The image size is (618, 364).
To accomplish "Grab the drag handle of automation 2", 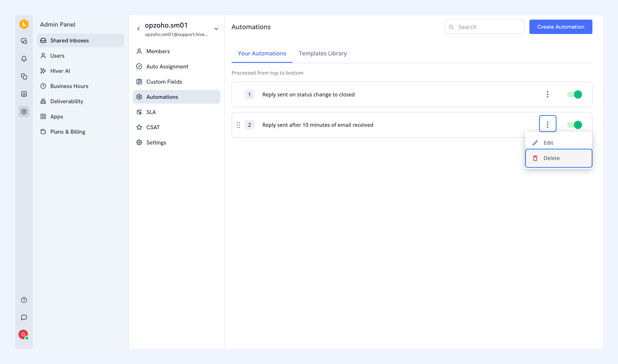I will [238, 125].
